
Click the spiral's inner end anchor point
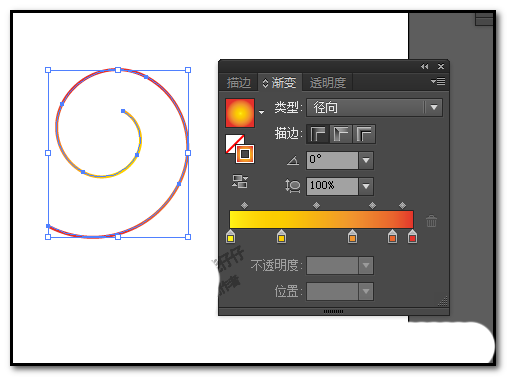123,111
